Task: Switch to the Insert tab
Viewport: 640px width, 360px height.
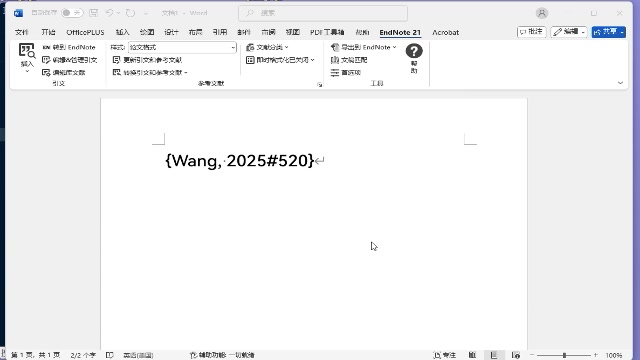Action: (122, 32)
